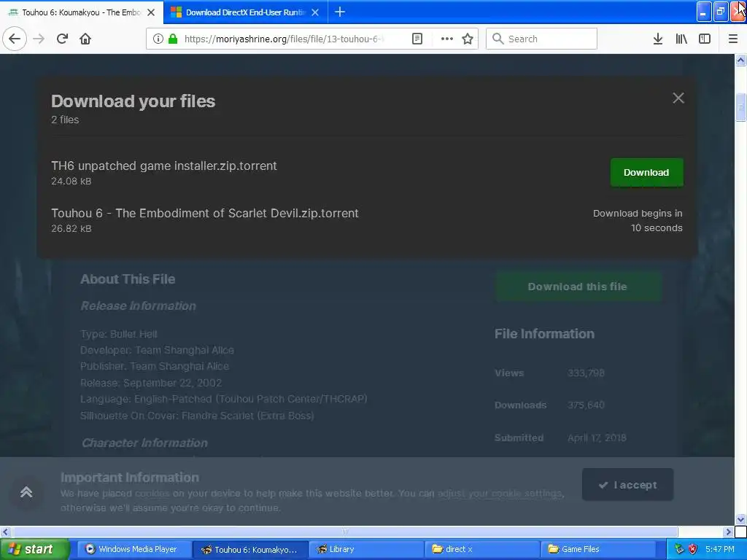This screenshot has width=747, height=560.
Task: Restore down the browser window
Action: pyautogui.click(x=721, y=12)
